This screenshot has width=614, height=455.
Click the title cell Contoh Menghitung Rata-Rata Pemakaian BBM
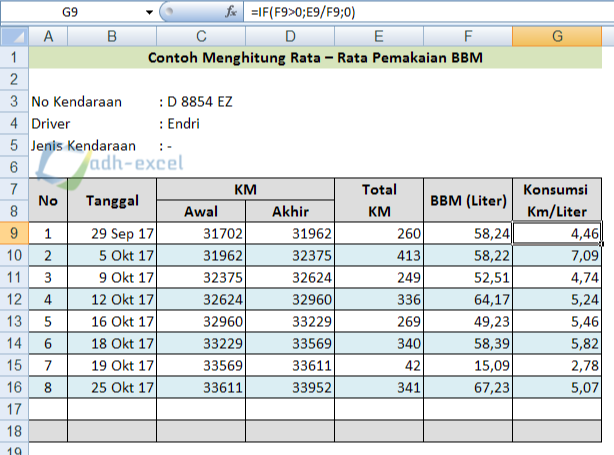click(x=316, y=58)
